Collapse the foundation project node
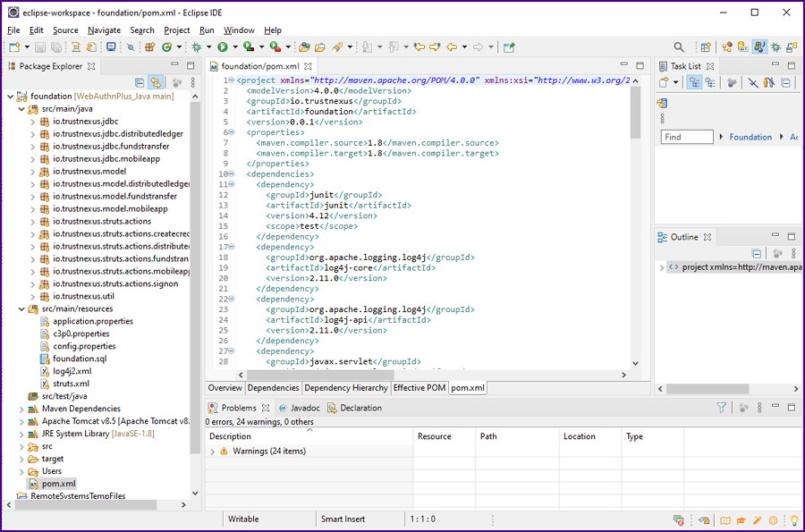The width and height of the screenshot is (805, 532). pos(10,97)
